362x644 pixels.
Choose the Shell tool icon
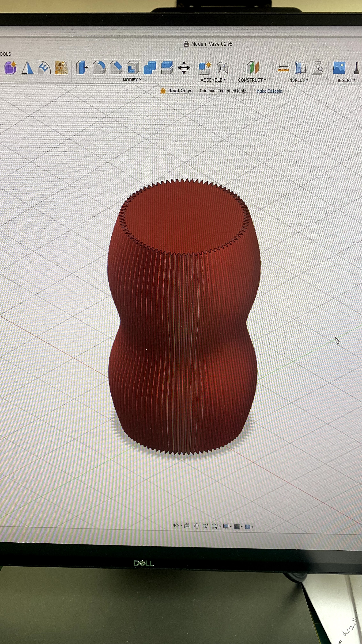pyautogui.click(x=133, y=68)
